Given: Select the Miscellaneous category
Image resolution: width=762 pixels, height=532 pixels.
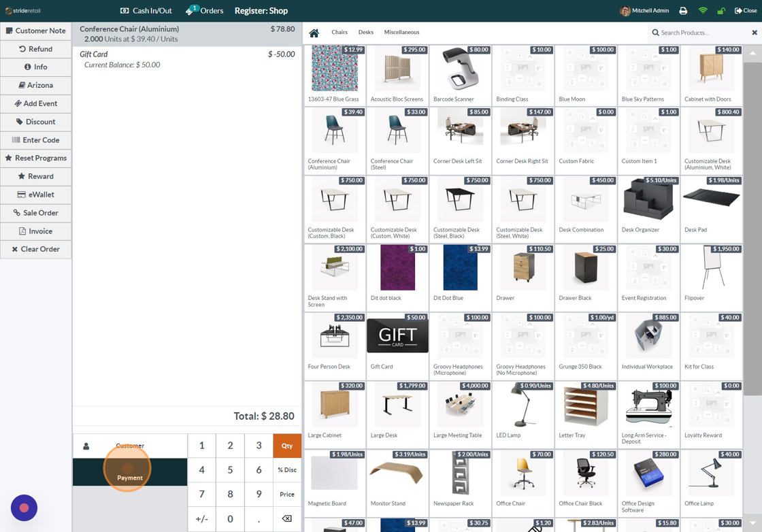Looking at the screenshot, I should point(401,33).
